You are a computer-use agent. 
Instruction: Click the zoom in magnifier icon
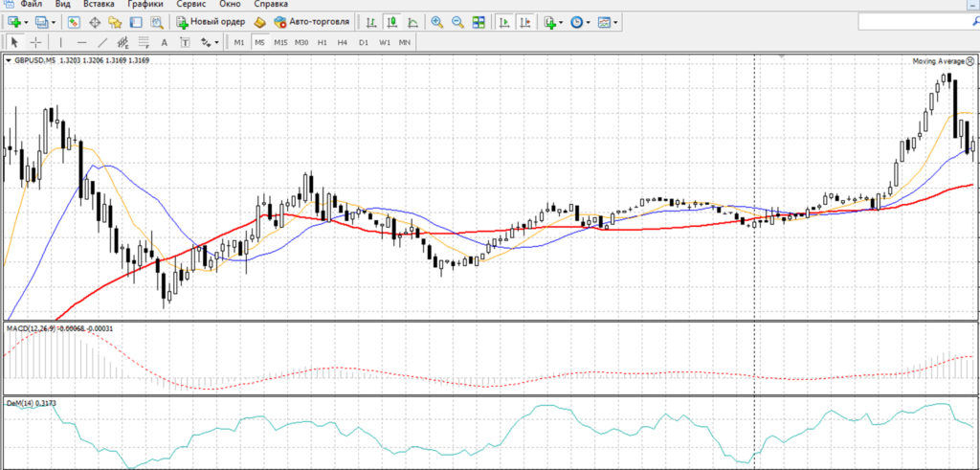(x=436, y=23)
